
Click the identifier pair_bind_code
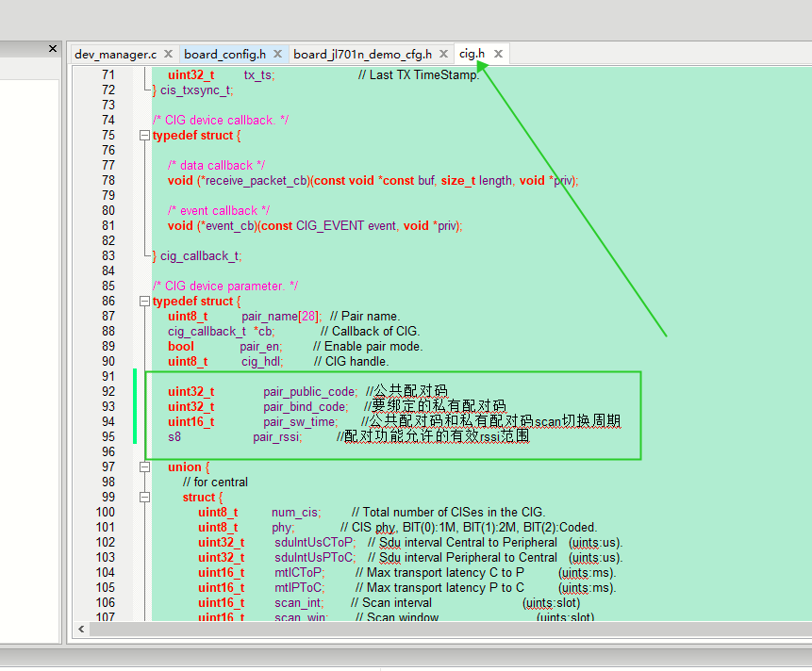pos(306,407)
